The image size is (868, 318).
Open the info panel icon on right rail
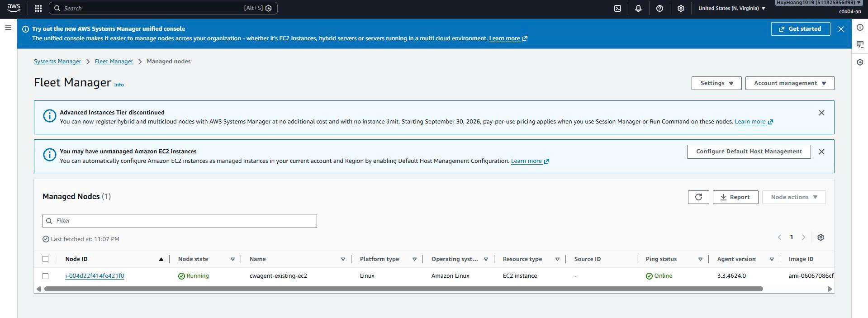coord(860,28)
